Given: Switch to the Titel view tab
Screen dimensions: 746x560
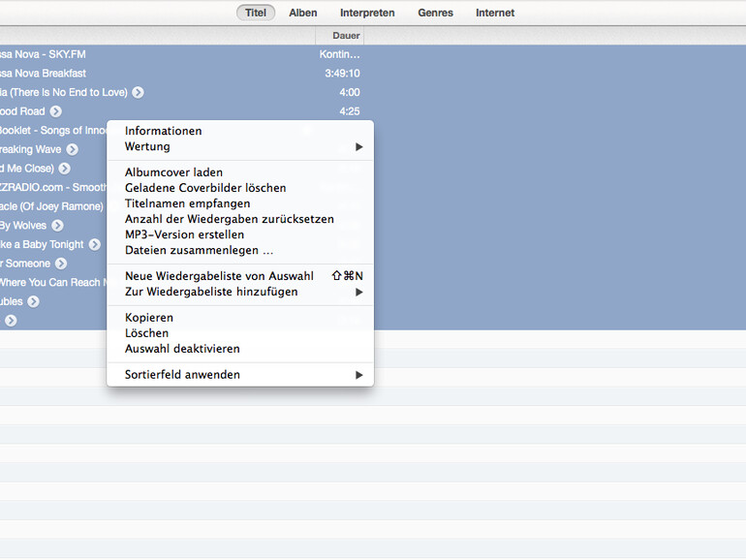Looking at the screenshot, I should click(x=256, y=13).
